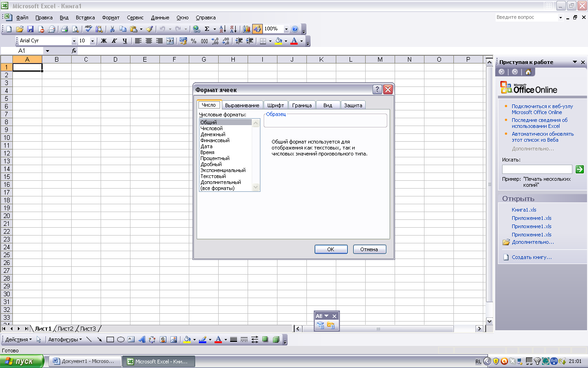Viewport: 588px width, 368px height.
Task: Open the font size dropdown
Action: [x=92, y=41]
